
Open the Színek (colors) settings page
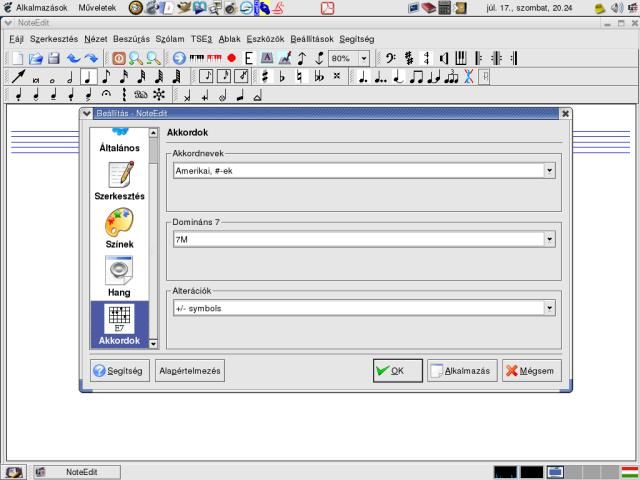coord(119,228)
